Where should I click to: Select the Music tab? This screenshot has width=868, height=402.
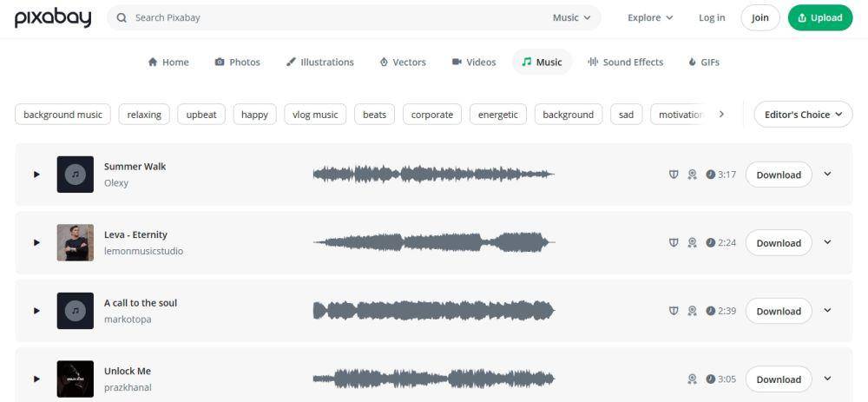point(542,62)
